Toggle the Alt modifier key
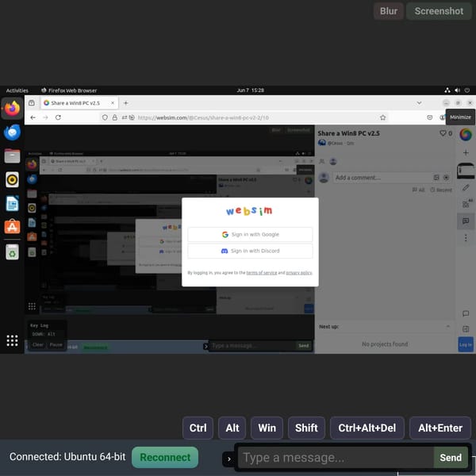Image resolution: width=476 pixels, height=476 pixels. point(232,428)
